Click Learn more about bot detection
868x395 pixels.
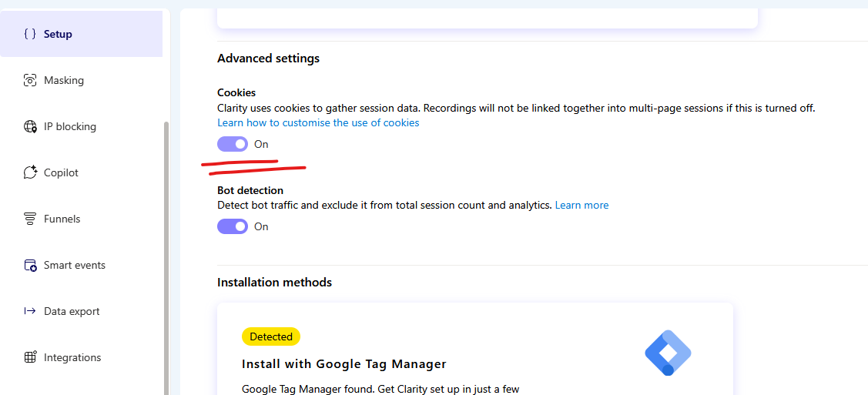click(581, 206)
